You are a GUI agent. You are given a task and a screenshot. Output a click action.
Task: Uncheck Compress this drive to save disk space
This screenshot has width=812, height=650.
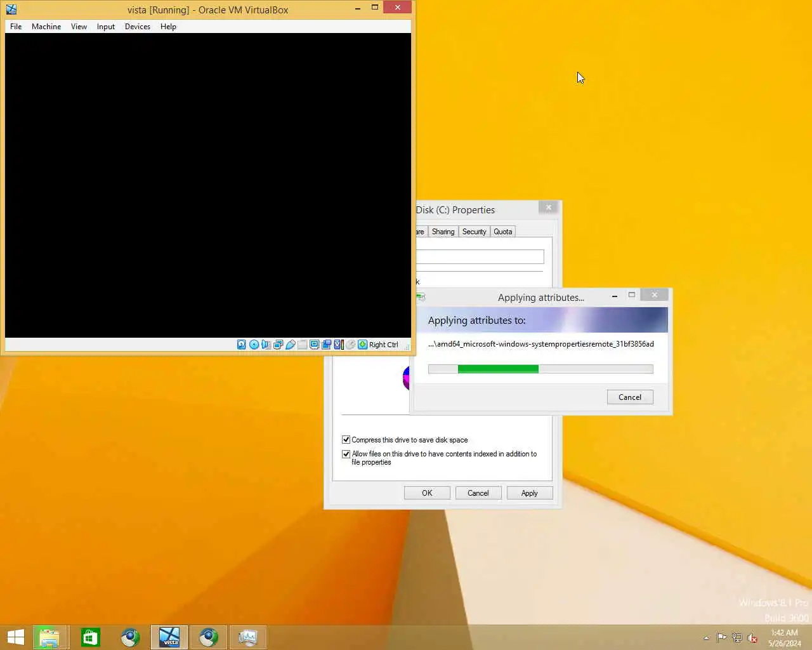point(346,439)
